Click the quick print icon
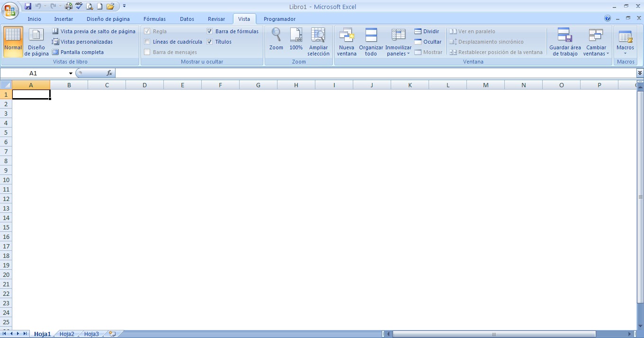Viewport: 644px width, 338px height. 69,6
